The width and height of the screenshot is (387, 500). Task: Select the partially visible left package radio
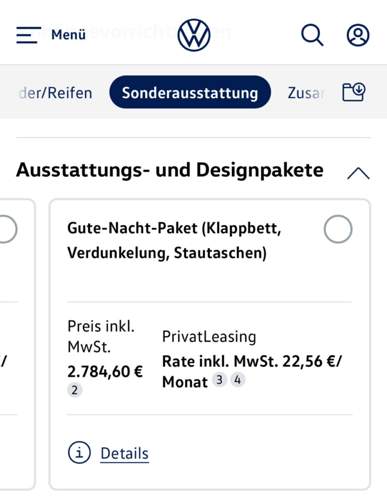coord(7,229)
